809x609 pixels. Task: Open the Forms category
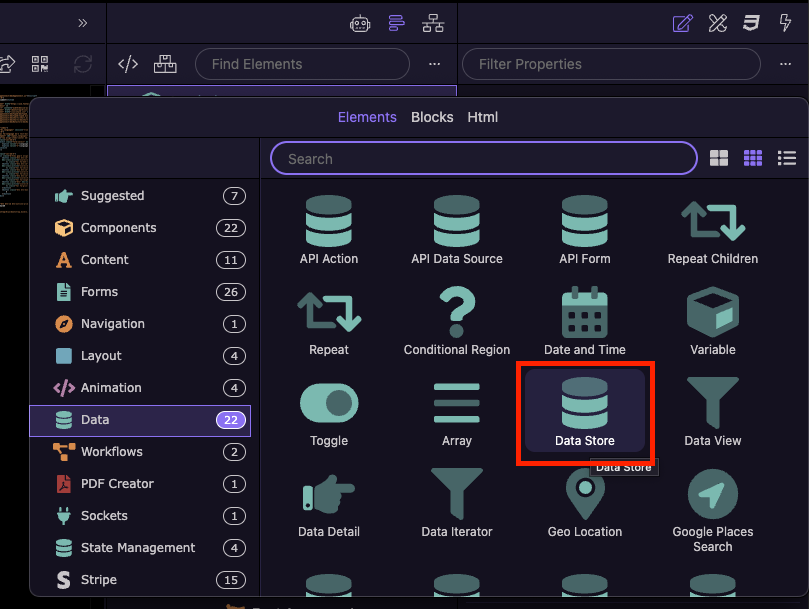[x=140, y=292]
